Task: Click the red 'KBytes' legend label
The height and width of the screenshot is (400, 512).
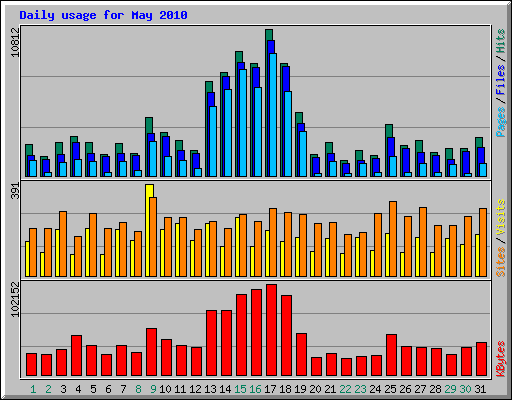Action: [501, 359]
